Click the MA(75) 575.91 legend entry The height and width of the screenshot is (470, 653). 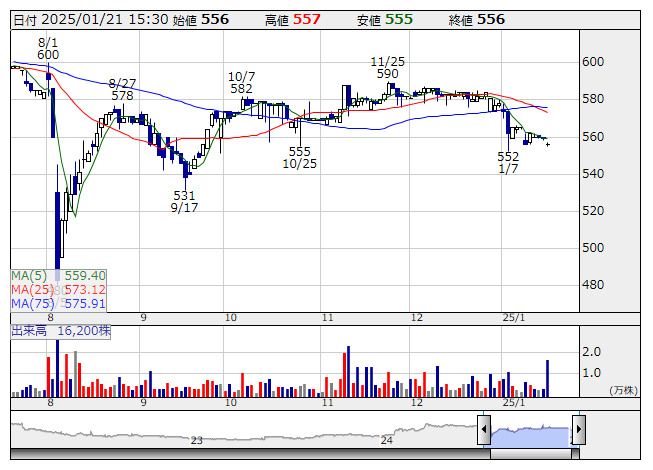click(58, 303)
